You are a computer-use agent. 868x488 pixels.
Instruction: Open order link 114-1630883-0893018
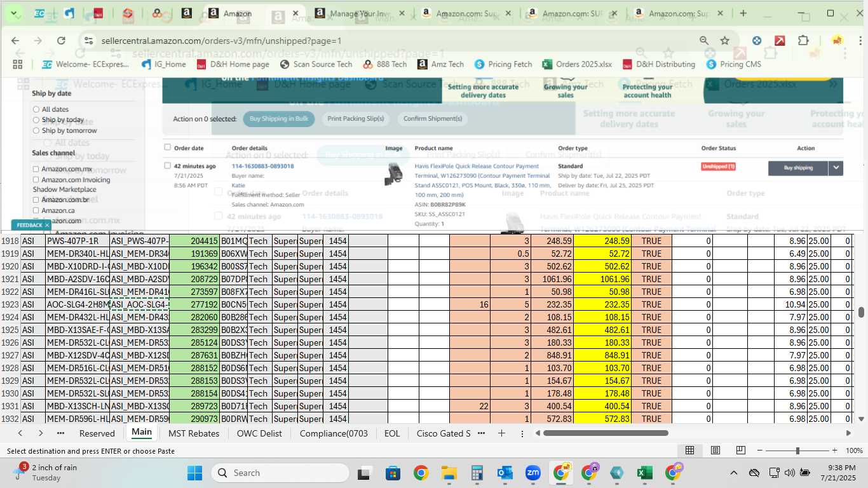point(262,166)
